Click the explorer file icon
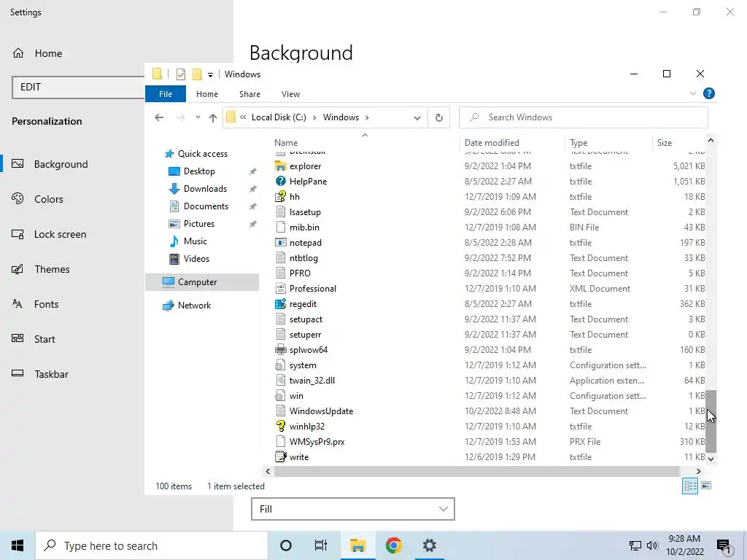 pos(281,166)
